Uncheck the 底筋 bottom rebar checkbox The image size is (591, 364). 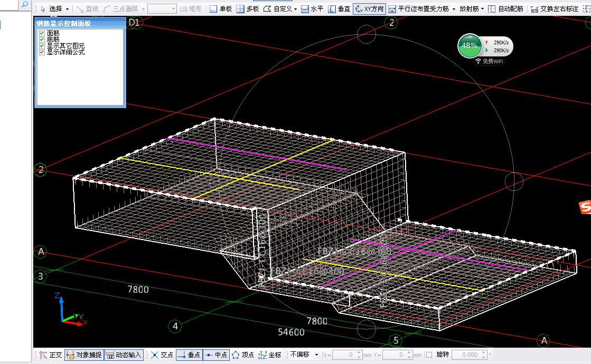coord(42,40)
